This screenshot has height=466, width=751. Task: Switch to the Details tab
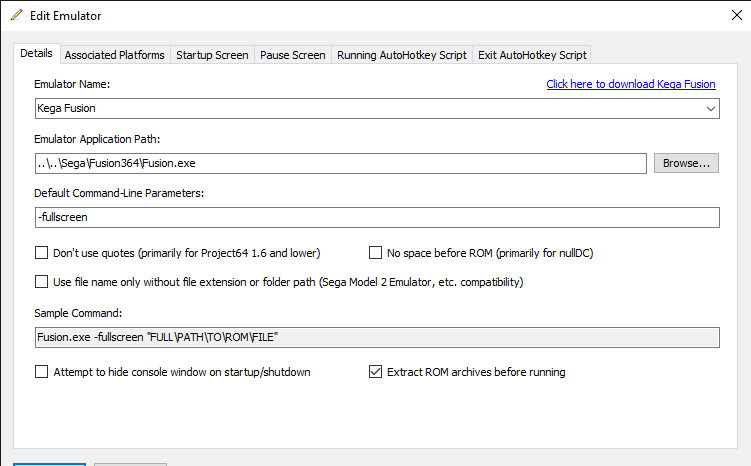pos(36,53)
